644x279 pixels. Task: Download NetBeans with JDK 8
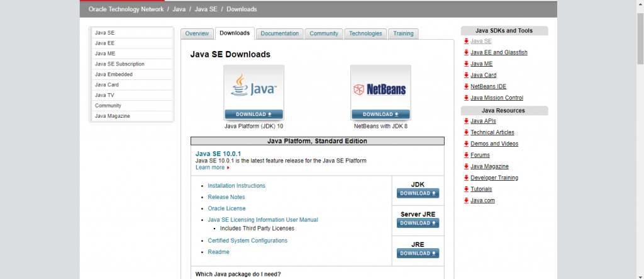(x=380, y=115)
